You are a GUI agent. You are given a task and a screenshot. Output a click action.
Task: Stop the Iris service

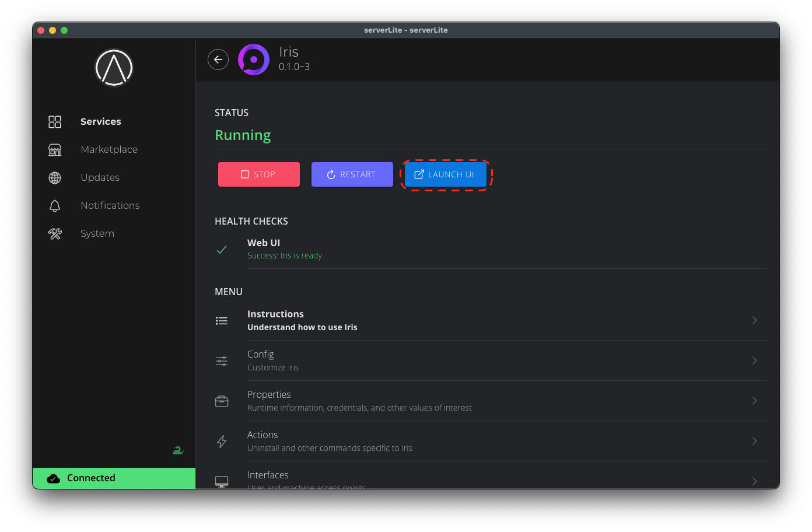[x=259, y=174]
